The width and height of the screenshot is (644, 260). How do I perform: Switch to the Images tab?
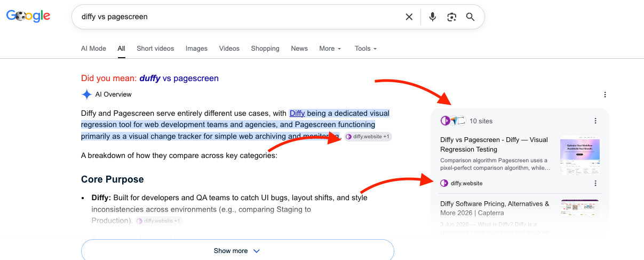tap(196, 49)
